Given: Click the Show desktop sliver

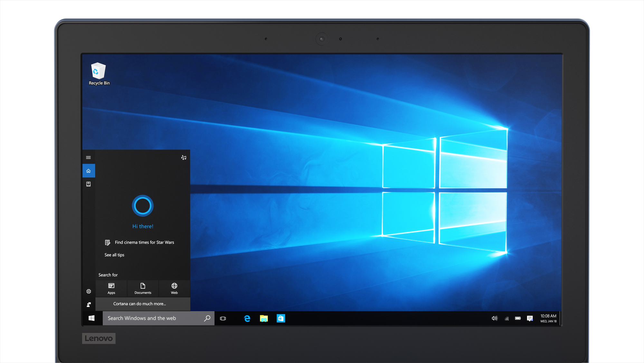Looking at the screenshot, I should 560,319.
